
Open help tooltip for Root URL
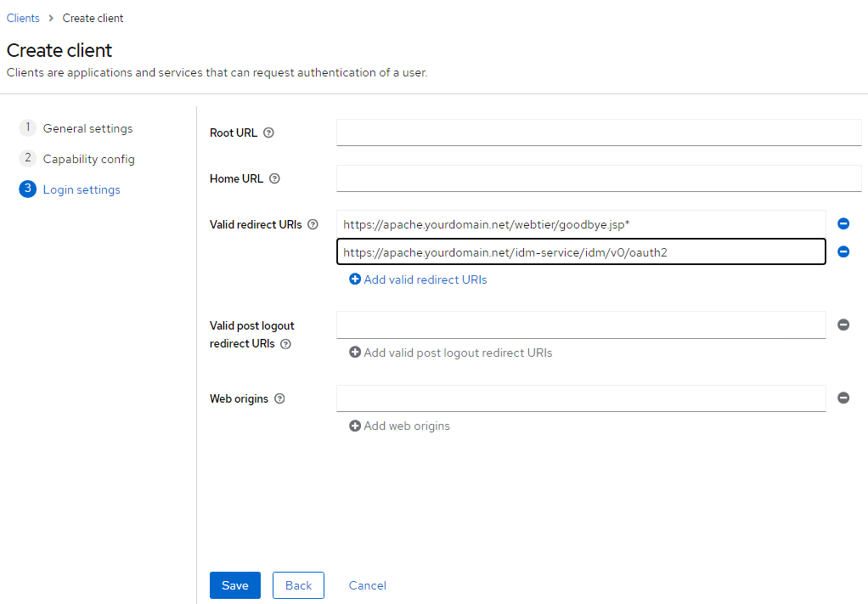pyautogui.click(x=268, y=133)
